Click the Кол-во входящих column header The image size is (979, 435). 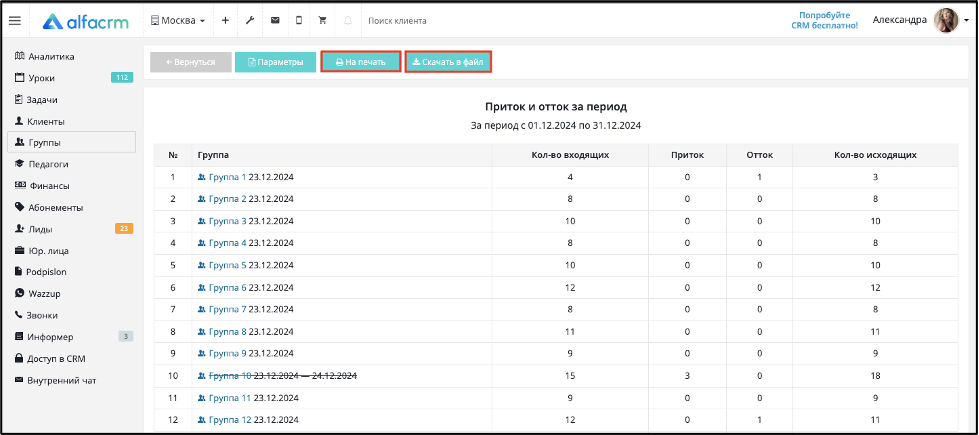click(x=570, y=155)
